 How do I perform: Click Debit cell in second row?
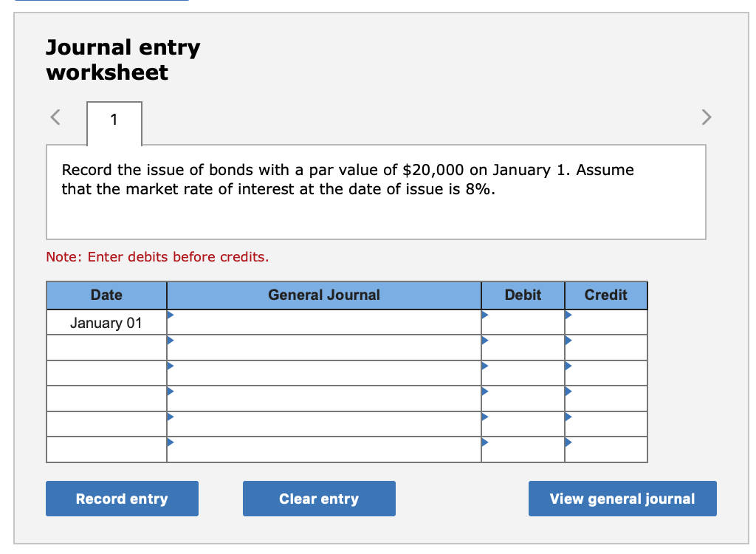523,348
